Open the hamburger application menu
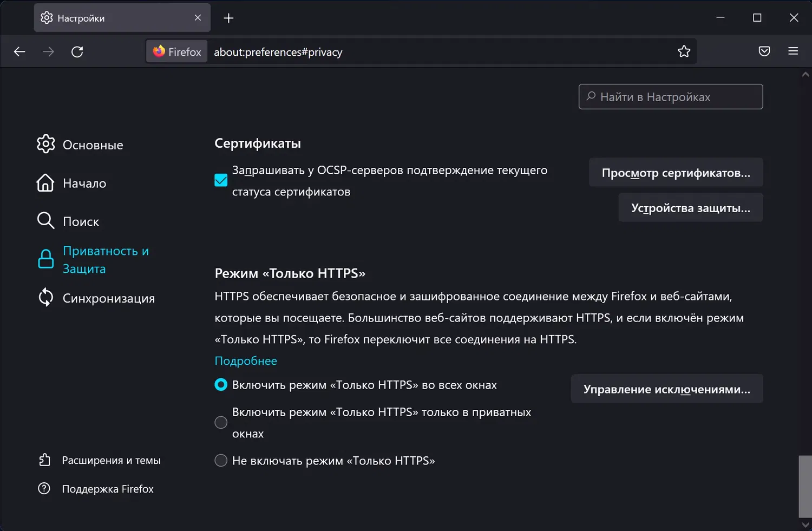Image resolution: width=812 pixels, height=531 pixels. (793, 51)
